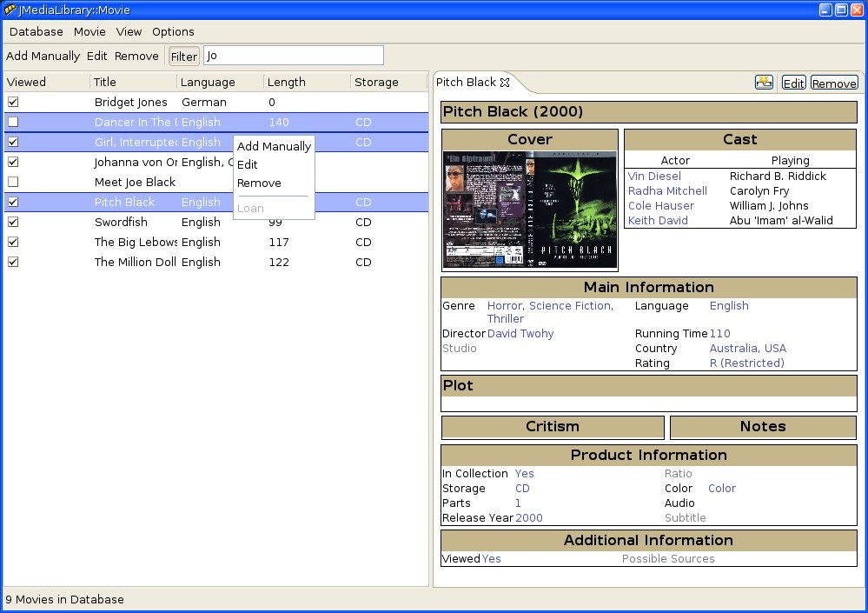
Task: Click the JMediaLibrary icon in the title bar
Action: click(x=10, y=10)
